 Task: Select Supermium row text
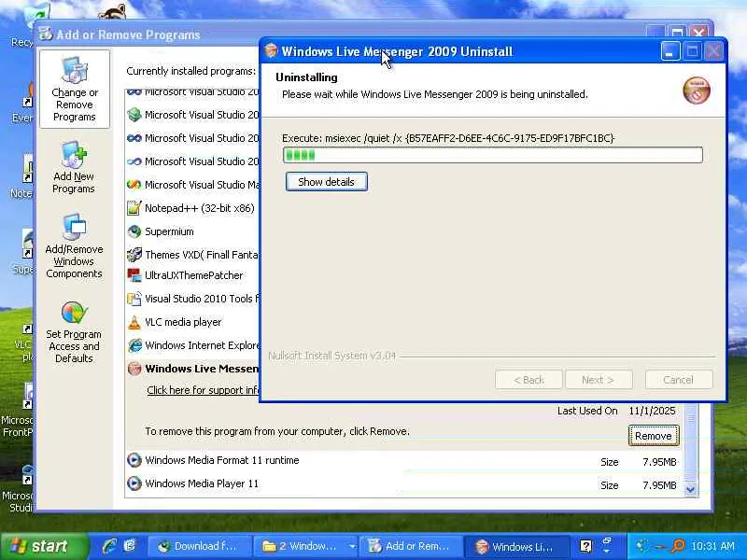click(x=169, y=231)
